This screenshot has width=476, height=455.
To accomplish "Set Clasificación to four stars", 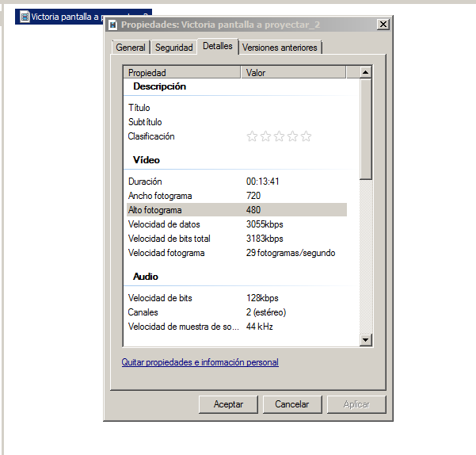I will pos(293,136).
